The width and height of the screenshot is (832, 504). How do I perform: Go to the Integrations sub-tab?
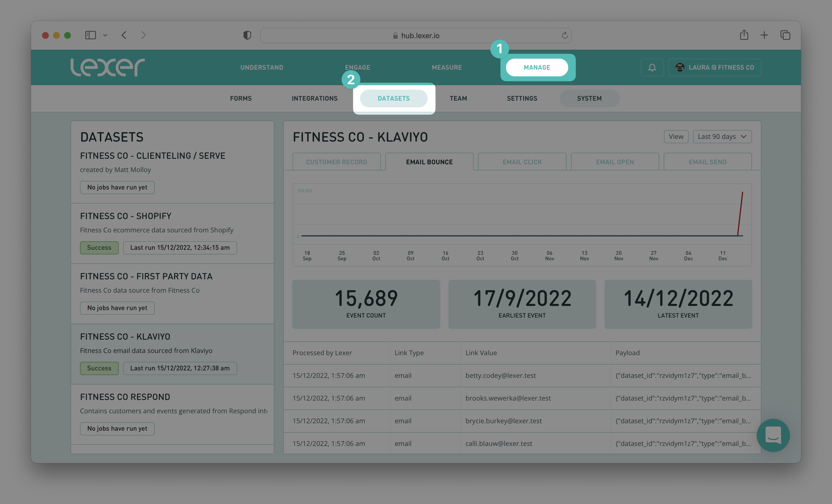[314, 98]
